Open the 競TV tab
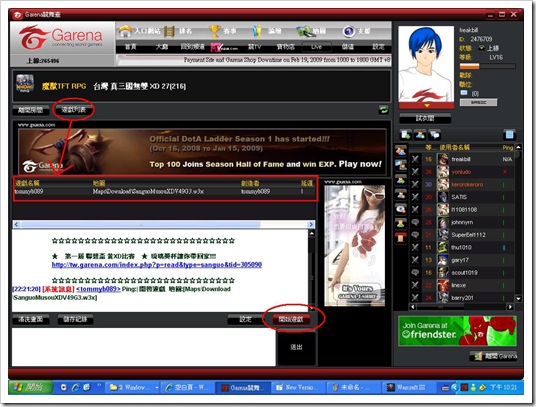 254,47
